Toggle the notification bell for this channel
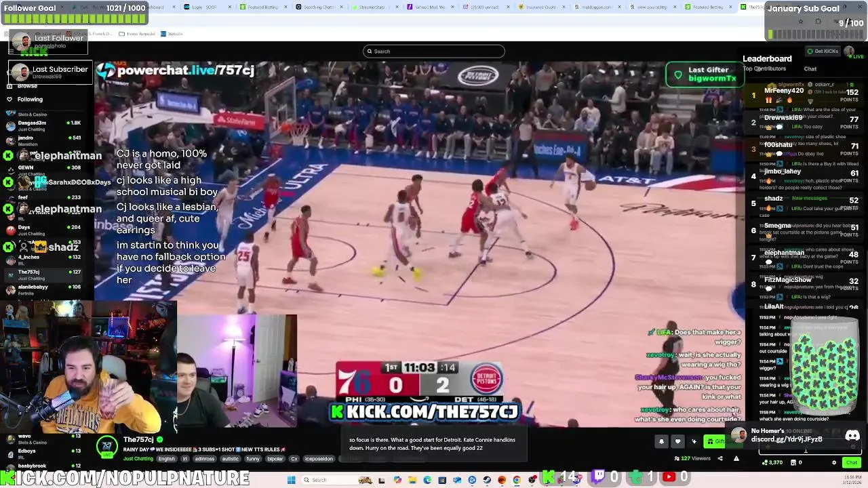 [x=661, y=442]
